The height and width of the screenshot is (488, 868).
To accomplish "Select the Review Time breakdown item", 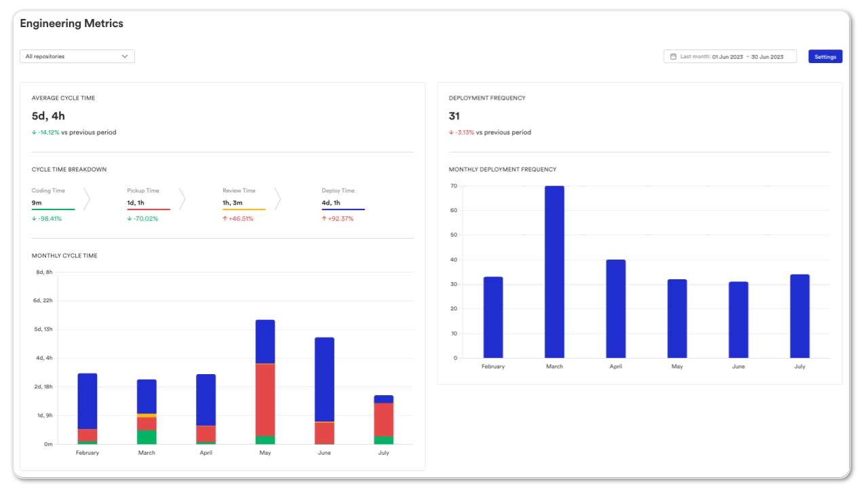I will click(x=243, y=203).
